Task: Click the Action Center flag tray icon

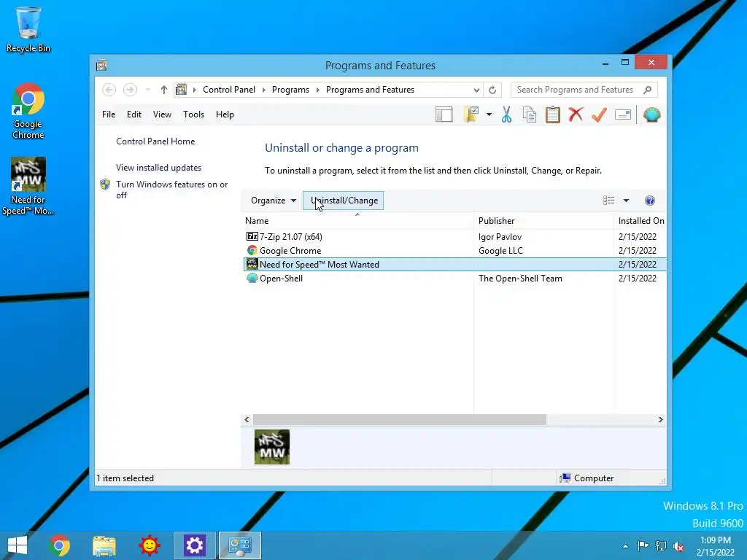Action: [643, 545]
